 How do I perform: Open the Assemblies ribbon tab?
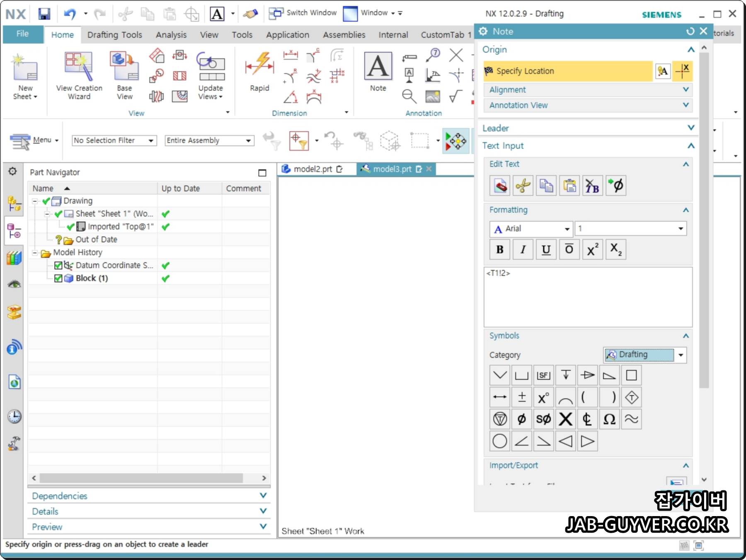tap(344, 35)
